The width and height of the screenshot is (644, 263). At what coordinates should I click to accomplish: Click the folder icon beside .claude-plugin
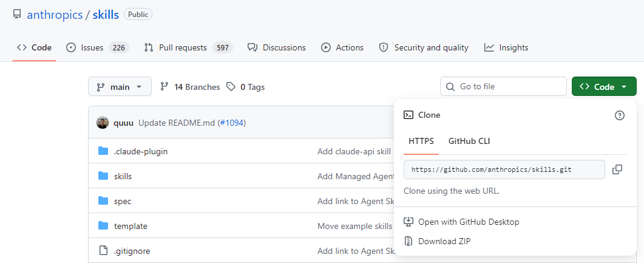pos(103,151)
